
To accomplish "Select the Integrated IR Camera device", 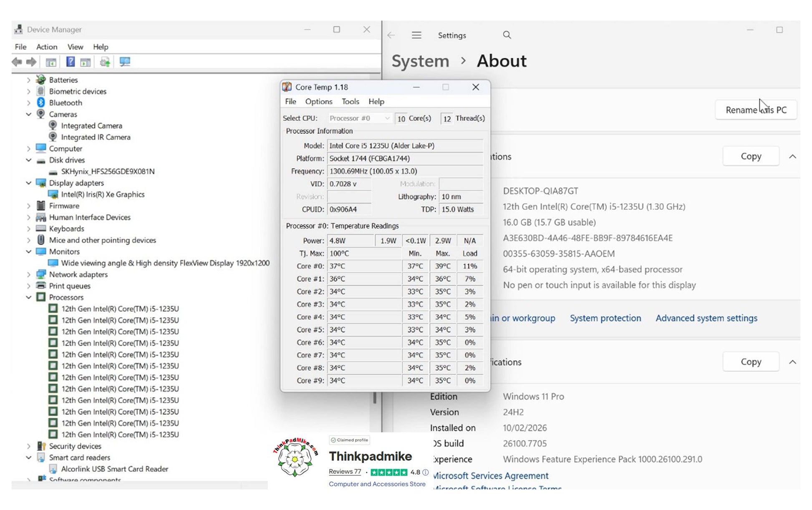I will click(96, 137).
